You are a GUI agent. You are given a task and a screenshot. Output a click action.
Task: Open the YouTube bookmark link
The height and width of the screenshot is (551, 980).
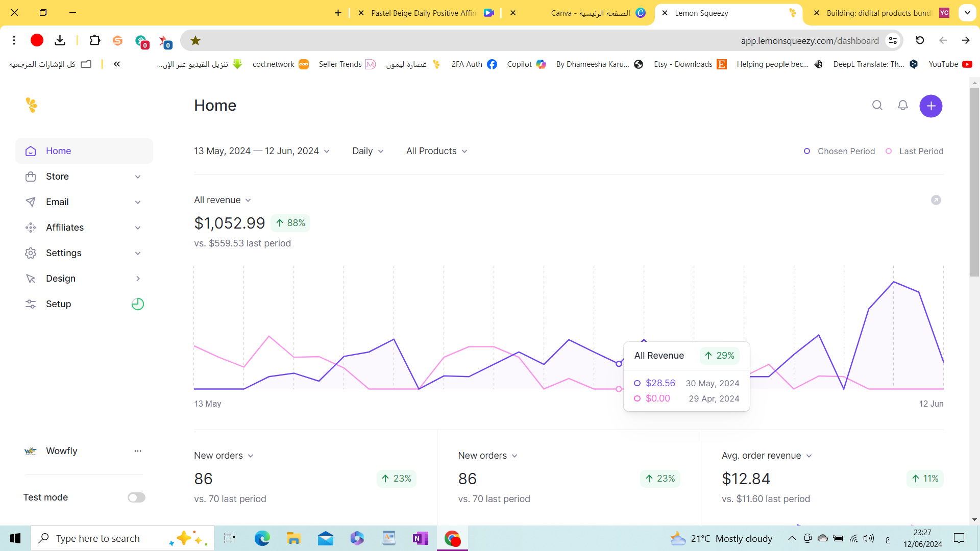[x=950, y=64]
